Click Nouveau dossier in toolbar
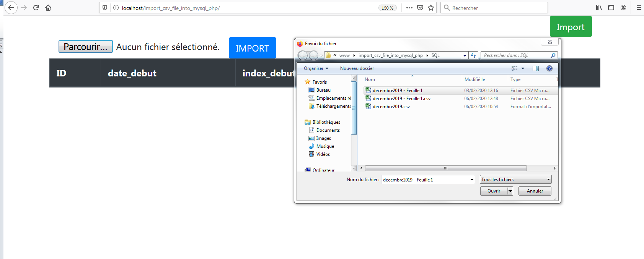 point(357,68)
